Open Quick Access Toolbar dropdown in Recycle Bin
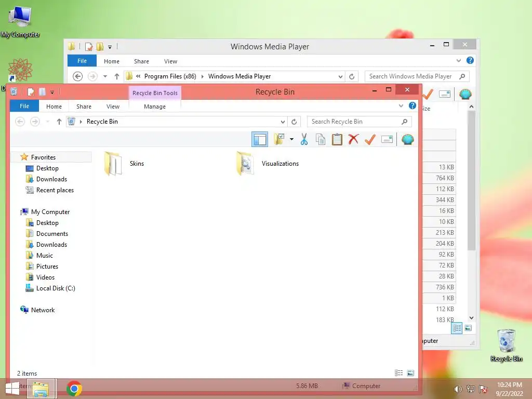Screen dimensions: 532x399 pos(52,92)
